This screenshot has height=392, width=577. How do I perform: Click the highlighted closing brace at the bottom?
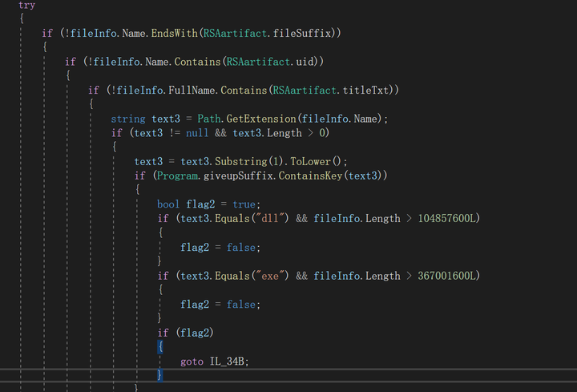(x=160, y=375)
